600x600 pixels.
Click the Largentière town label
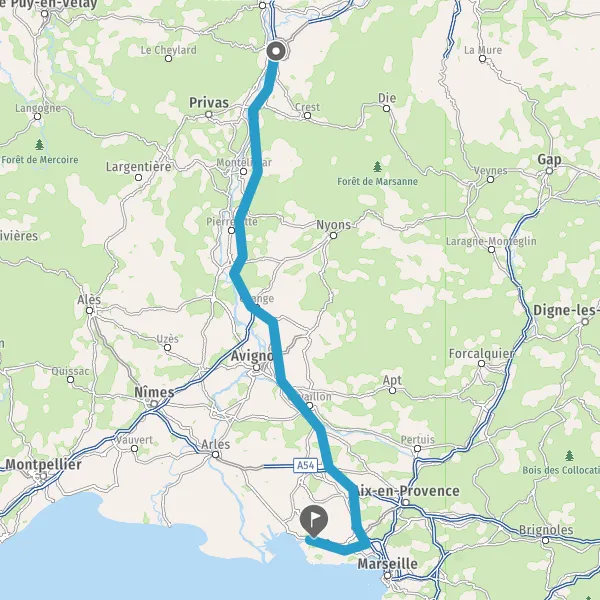[139, 167]
